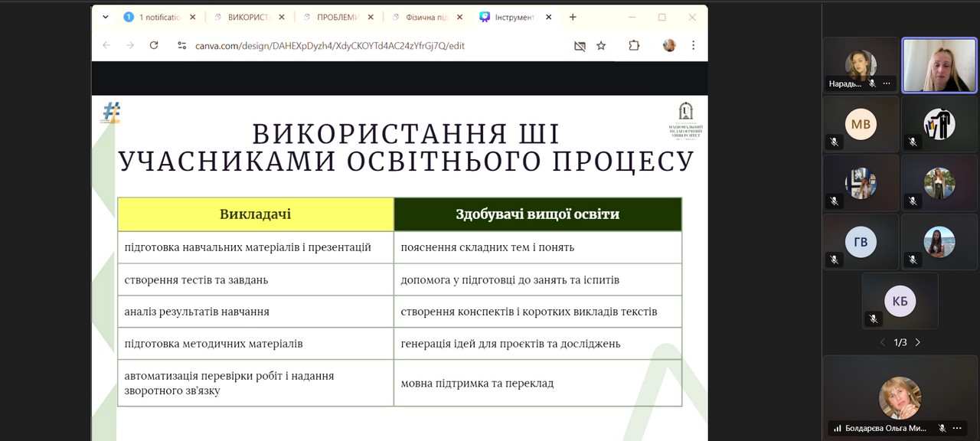Close the 'Фізична під' tab
The height and width of the screenshot is (441, 980).
[x=459, y=17]
